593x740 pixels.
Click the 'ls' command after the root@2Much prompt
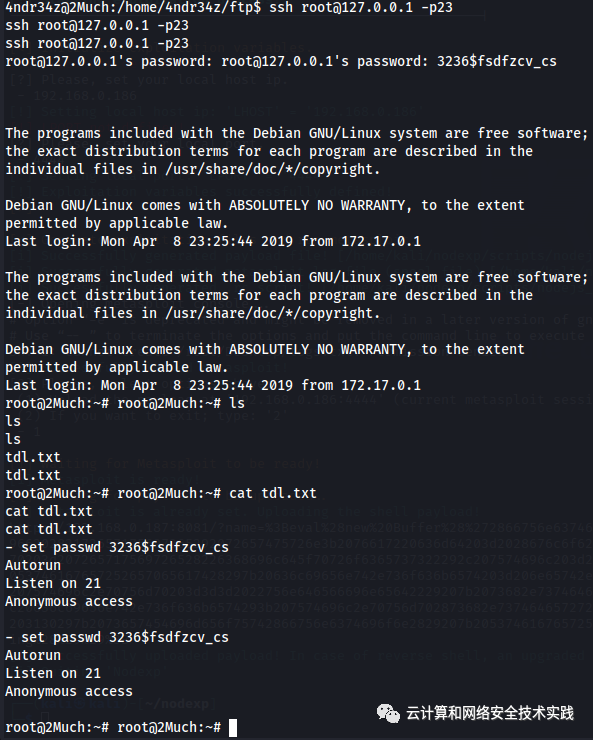237,403
